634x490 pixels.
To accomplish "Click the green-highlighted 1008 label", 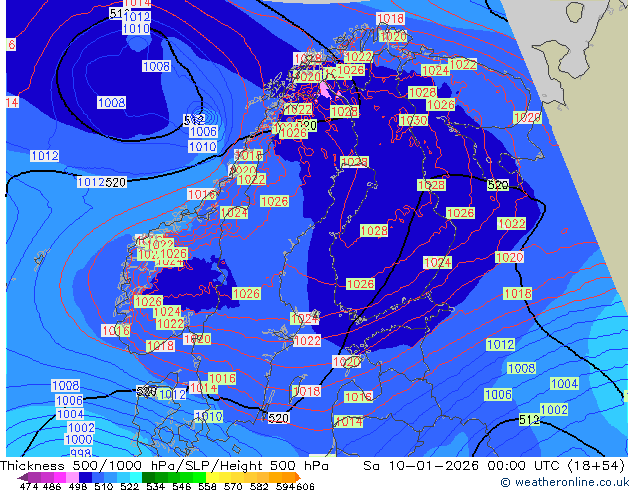I will point(522,368).
